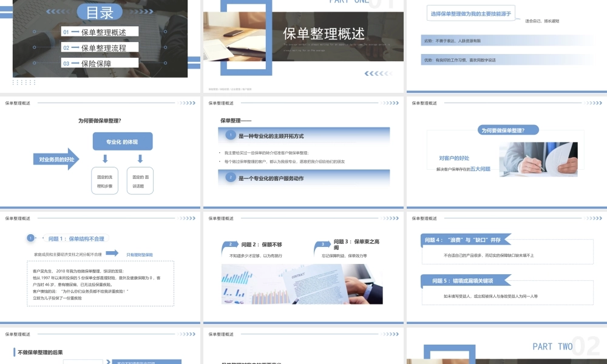Viewport: 607px width, 364px height.
Task: Click contents entry 02 保单整理流程
Action: coord(100,47)
